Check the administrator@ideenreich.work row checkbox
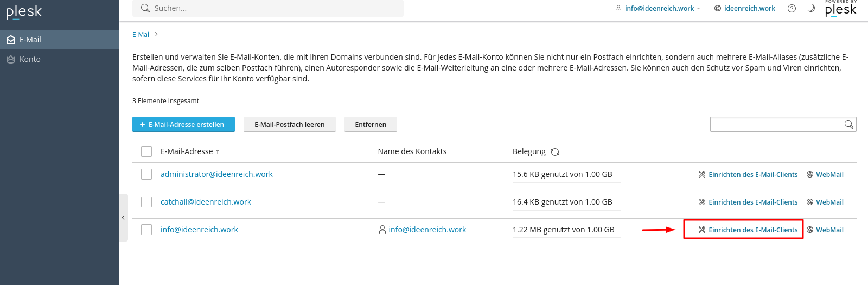The width and height of the screenshot is (868, 285). (x=146, y=174)
